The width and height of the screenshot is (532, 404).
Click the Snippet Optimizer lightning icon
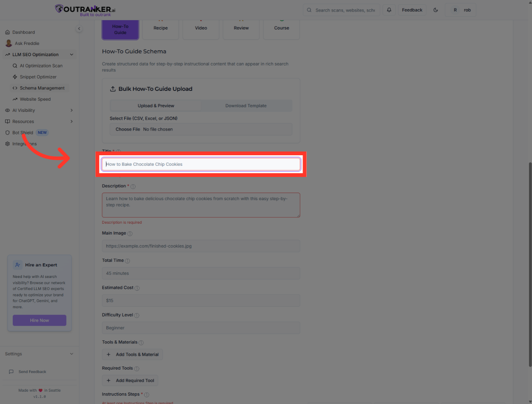pyautogui.click(x=15, y=77)
